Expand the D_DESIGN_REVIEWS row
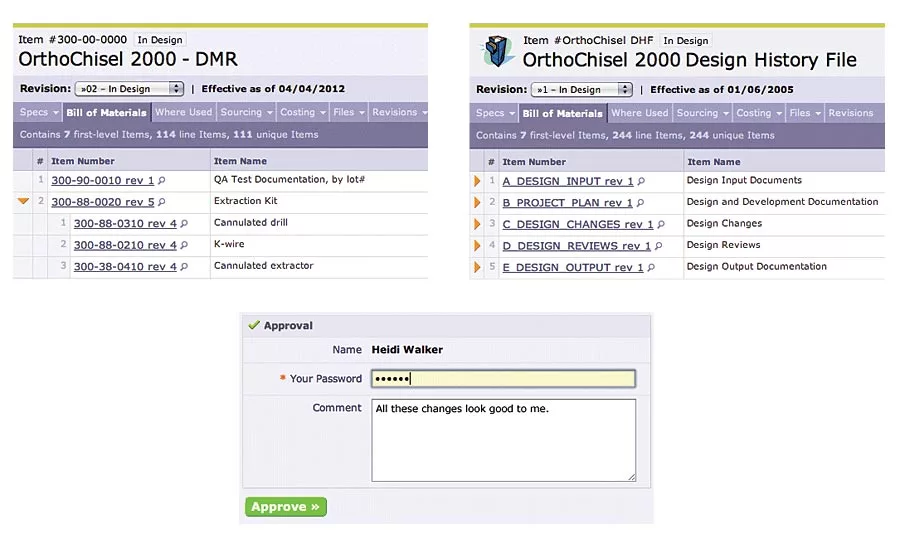Screen dimensions: 900x550 click(x=477, y=246)
